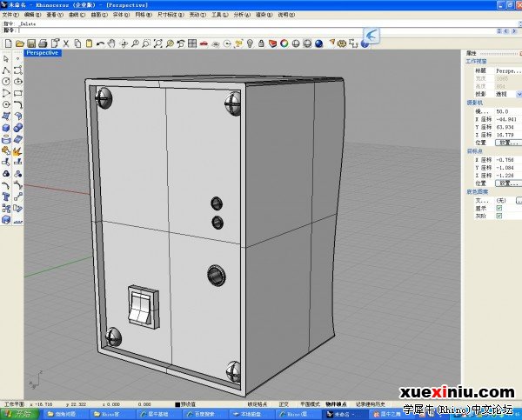Screen dimensions: 522x420
Task: Select the Text 'T' tool
Action: [x=6, y=197]
